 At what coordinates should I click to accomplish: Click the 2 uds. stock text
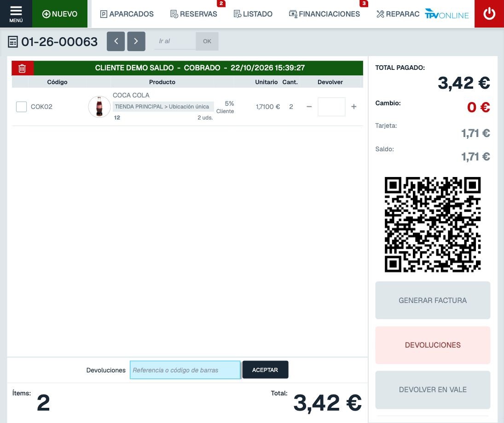205,118
